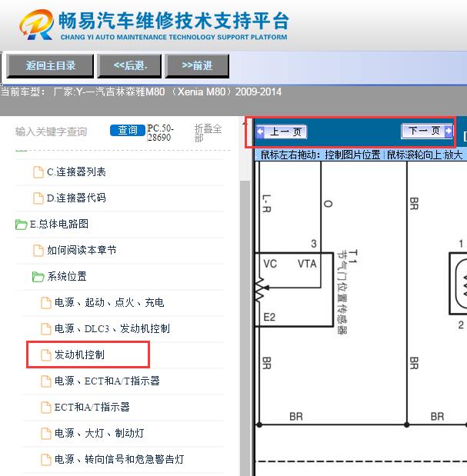Image resolution: width=467 pixels, height=476 pixels.
Task: Open 电源、DLC3、发动机控制 diagram
Action: (x=112, y=329)
